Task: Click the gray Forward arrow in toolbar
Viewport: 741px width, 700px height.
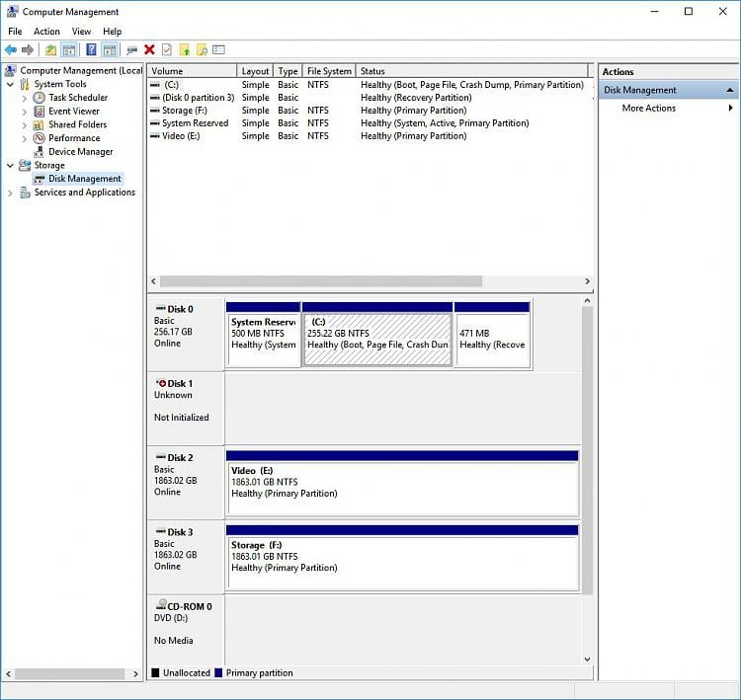Action: (28, 49)
